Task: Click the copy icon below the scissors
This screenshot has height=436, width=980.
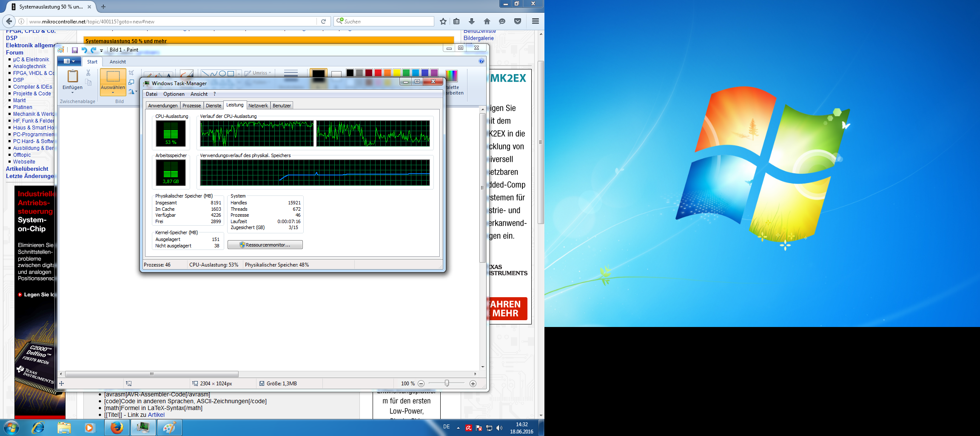Action: (x=88, y=82)
